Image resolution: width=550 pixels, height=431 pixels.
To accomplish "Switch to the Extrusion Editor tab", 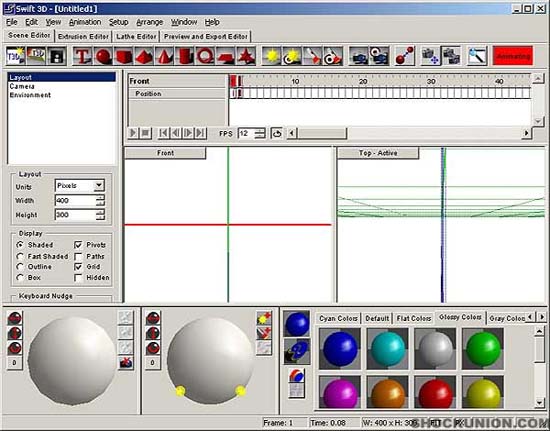I will click(x=83, y=36).
